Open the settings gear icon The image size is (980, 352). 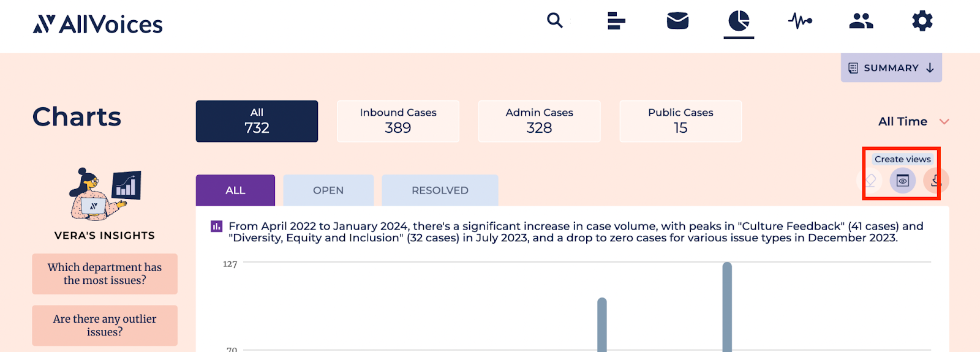coord(922,21)
